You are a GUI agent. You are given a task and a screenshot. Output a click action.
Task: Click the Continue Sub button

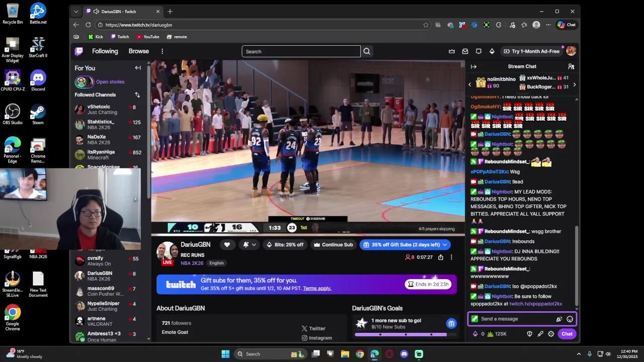pos(333,244)
